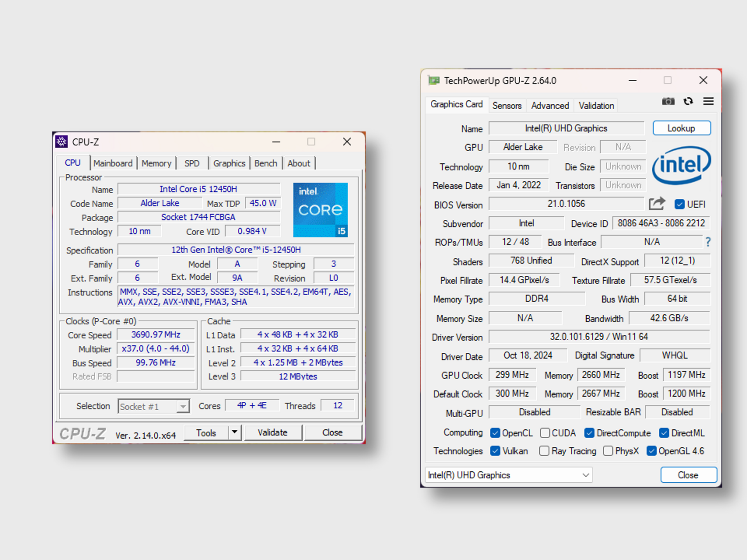This screenshot has height=560, width=747.
Task: Click the Cores value 4P + 4E
Action: [252, 405]
